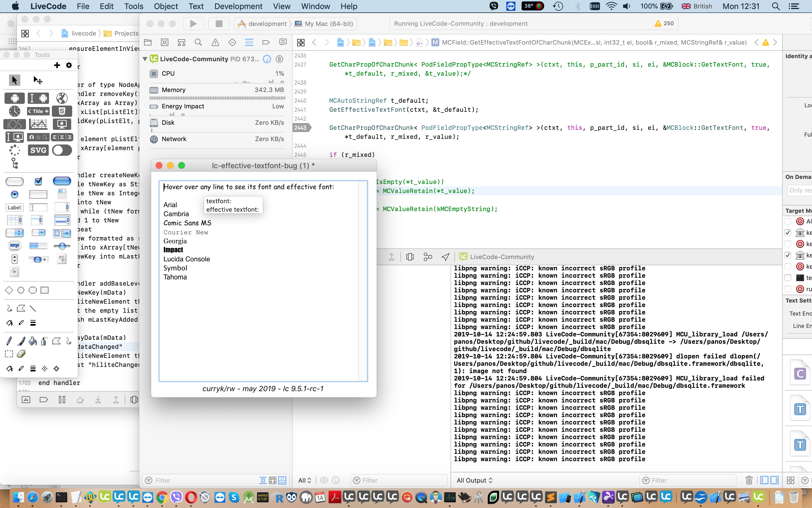The height and width of the screenshot is (508, 812).
Task: Pick the Tree View widget
Action: [x=14, y=163]
